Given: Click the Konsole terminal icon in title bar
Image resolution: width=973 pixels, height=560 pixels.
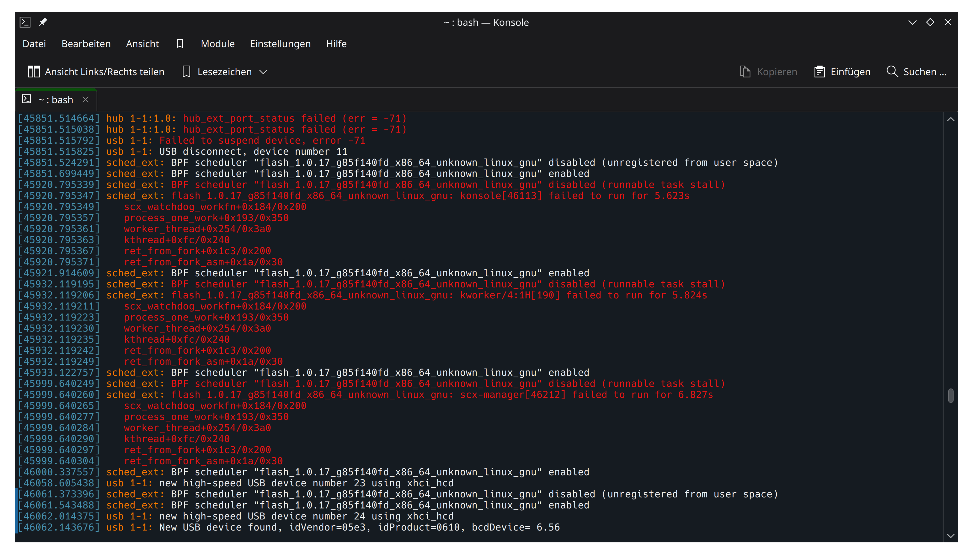Looking at the screenshot, I should [x=25, y=22].
